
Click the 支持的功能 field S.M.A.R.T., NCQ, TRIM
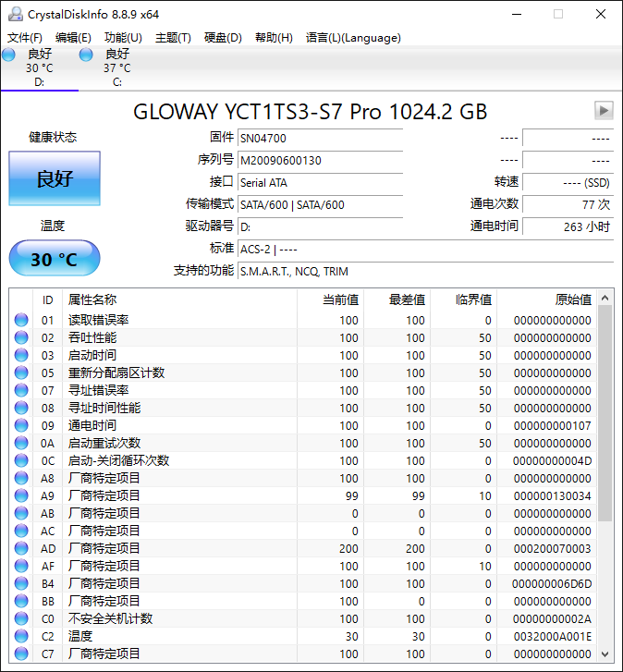[425, 272]
